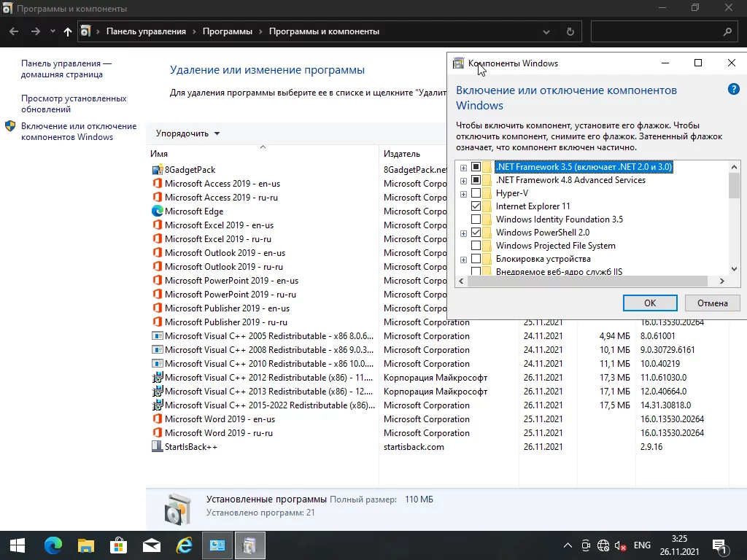Open the notification center icon

pos(720,546)
